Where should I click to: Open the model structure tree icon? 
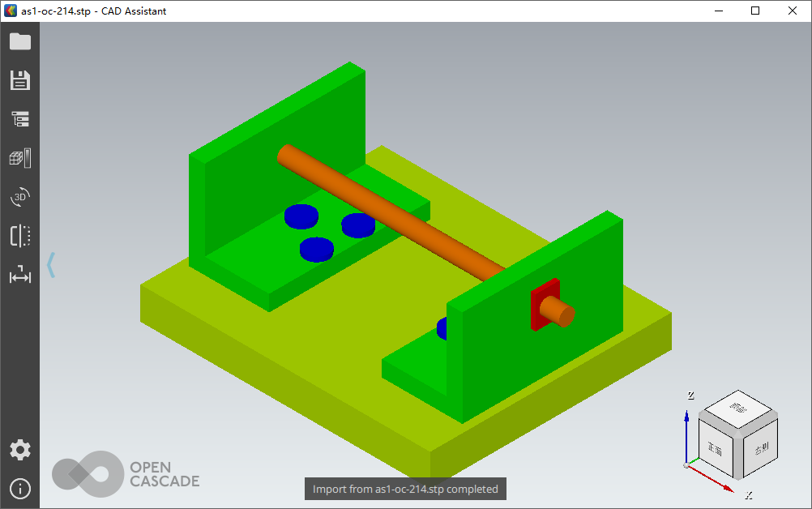click(20, 119)
